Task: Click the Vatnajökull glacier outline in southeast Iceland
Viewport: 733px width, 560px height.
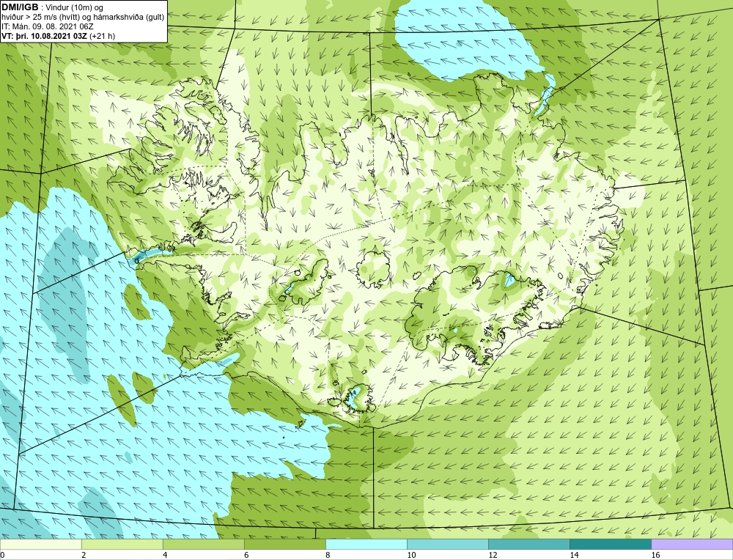Action: click(474, 314)
